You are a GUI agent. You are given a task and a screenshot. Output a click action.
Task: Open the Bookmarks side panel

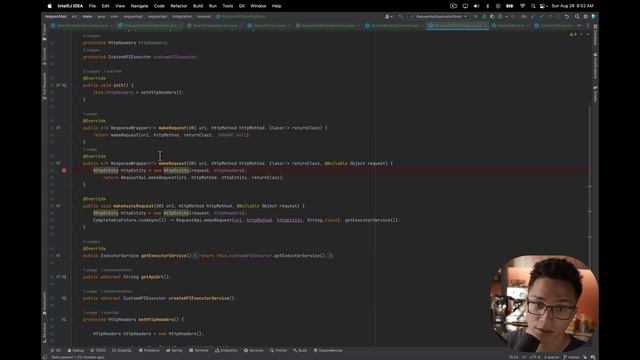pyautogui.click(x=44, y=303)
